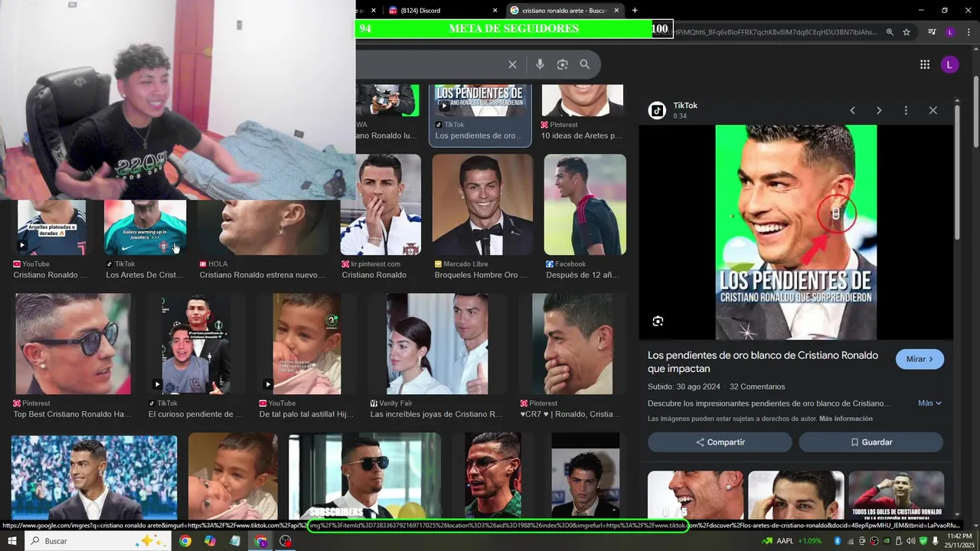Expand description with Más

[x=929, y=403]
